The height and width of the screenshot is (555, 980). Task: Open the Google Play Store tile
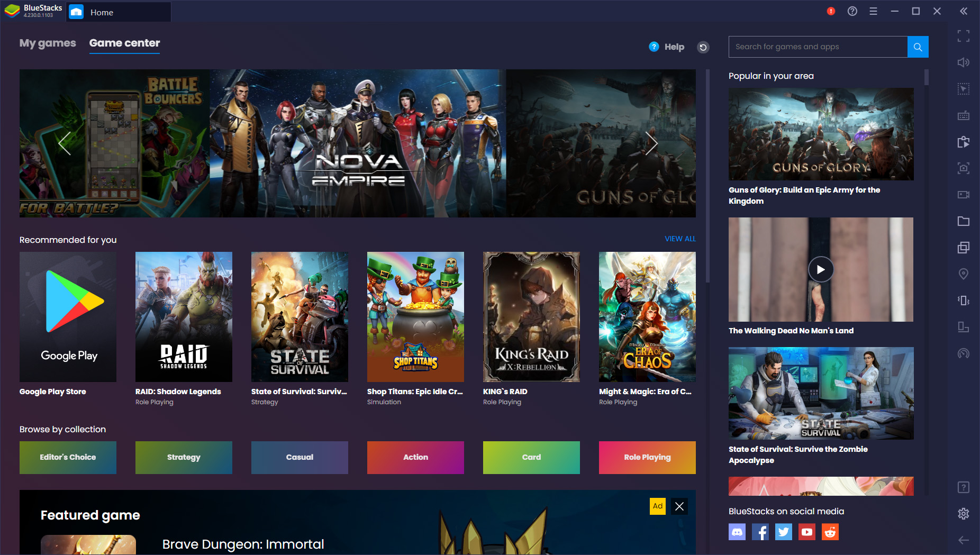coord(68,316)
